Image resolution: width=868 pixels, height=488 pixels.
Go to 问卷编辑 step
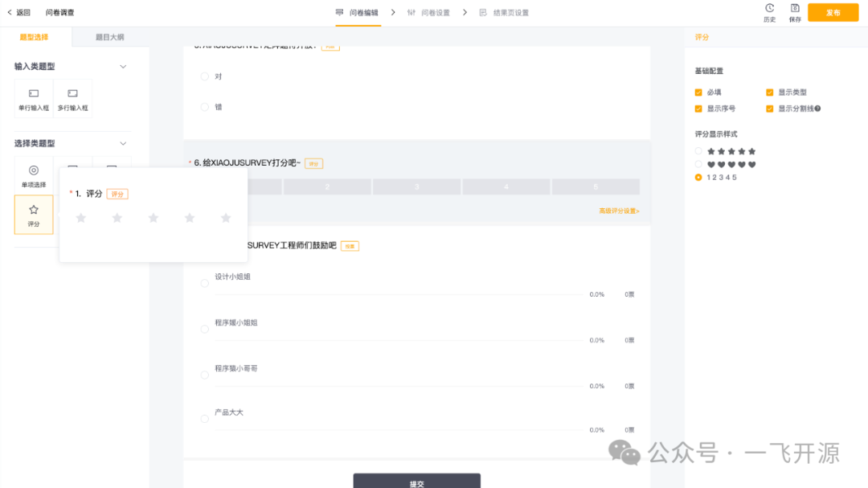[x=357, y=12]
